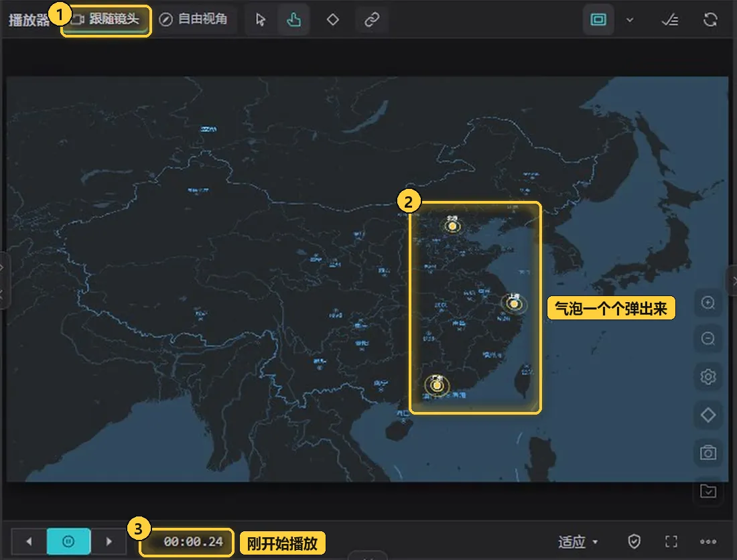Screen dimensions: 737x560
Task: Step to previous frame
Action: (29, 541)
